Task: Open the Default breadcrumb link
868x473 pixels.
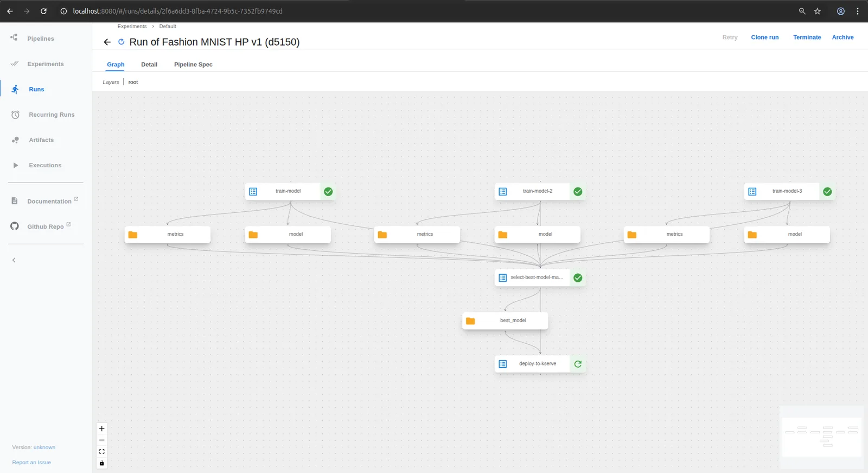Action: (x=168, y=26)
